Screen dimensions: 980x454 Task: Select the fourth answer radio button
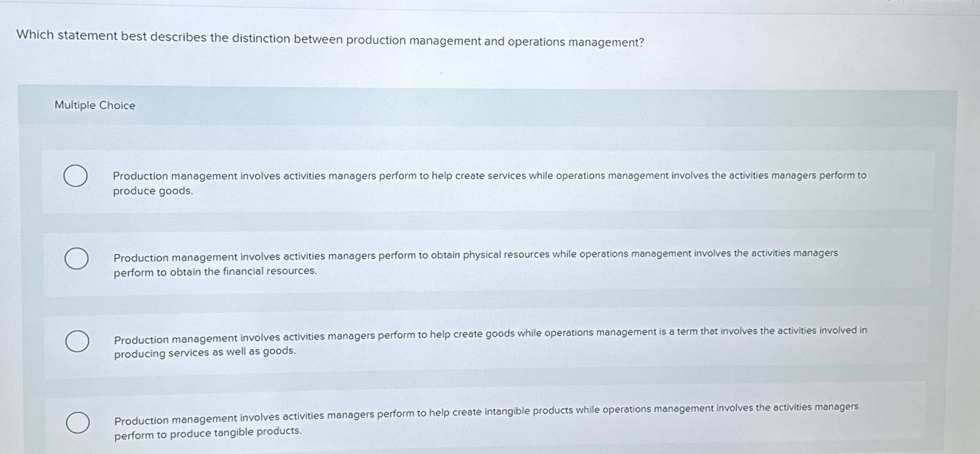coord(78,422)
